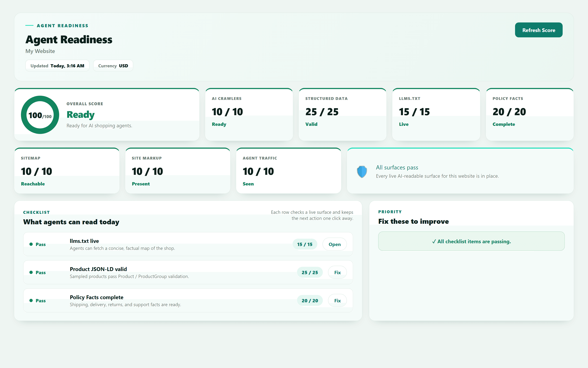Click the Present status under Site Markup
The height and width of the screenshot is (368, 588).
141,184
